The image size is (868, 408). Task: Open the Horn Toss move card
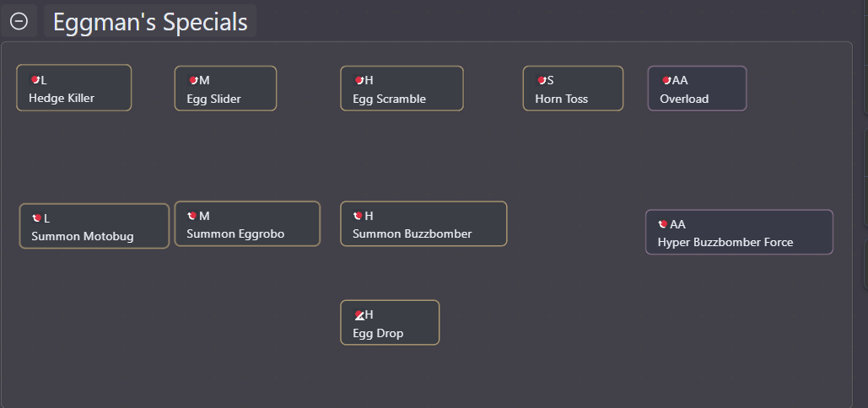click(573, 89)
